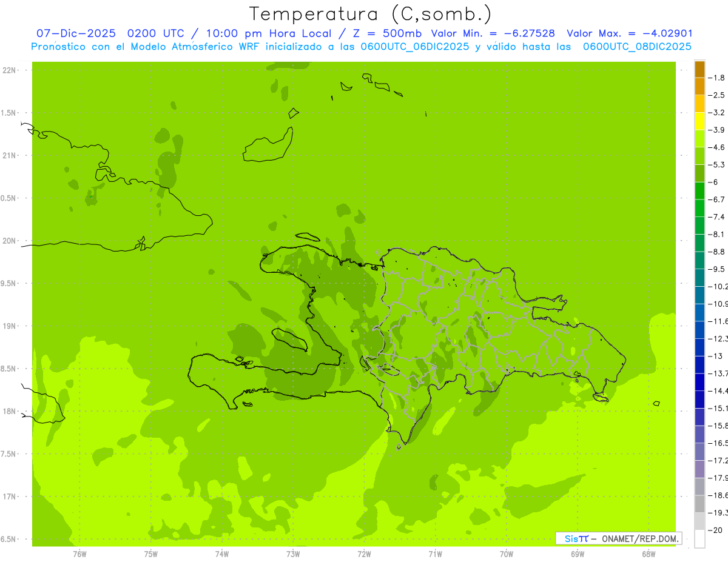Click the '-3.9' colorbar value label

coord(717,130)
